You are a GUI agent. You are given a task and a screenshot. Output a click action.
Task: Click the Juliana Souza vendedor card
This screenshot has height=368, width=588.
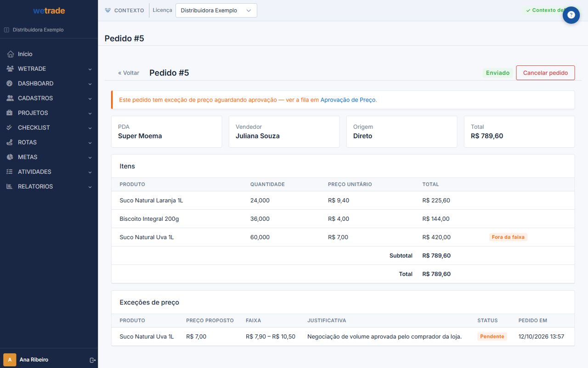point(284,132)
